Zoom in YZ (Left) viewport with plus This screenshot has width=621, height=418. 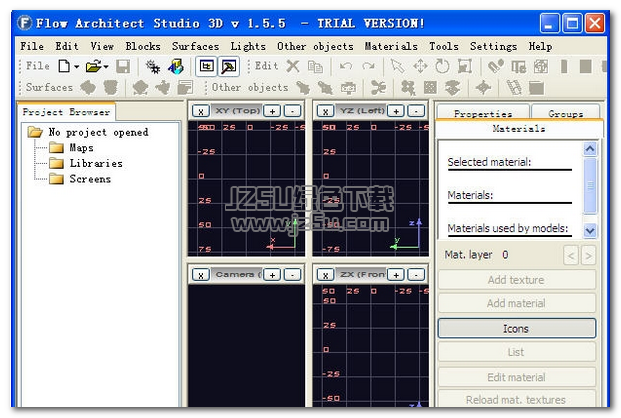point(396,111)
